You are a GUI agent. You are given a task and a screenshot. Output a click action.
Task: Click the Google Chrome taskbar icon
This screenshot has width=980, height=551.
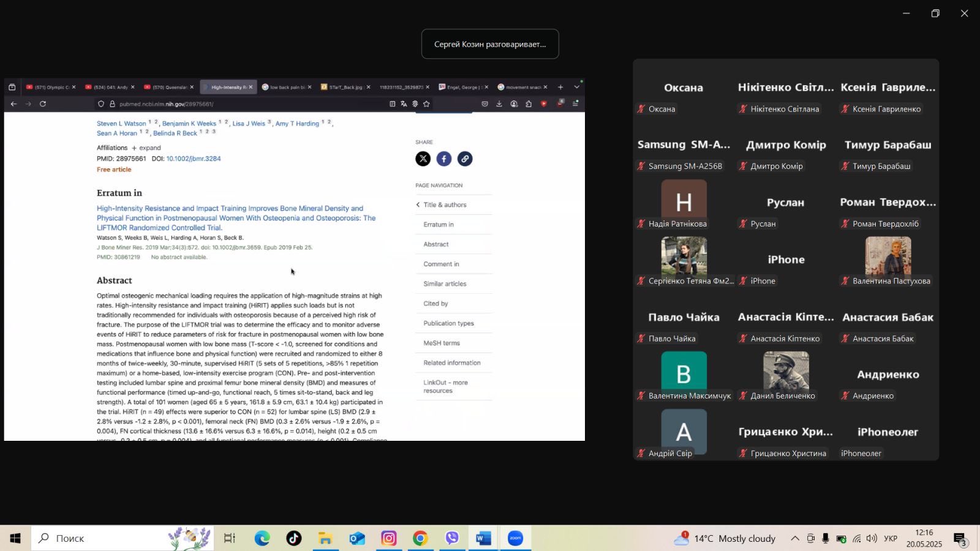pyautogui.click(x=420, y=538)
